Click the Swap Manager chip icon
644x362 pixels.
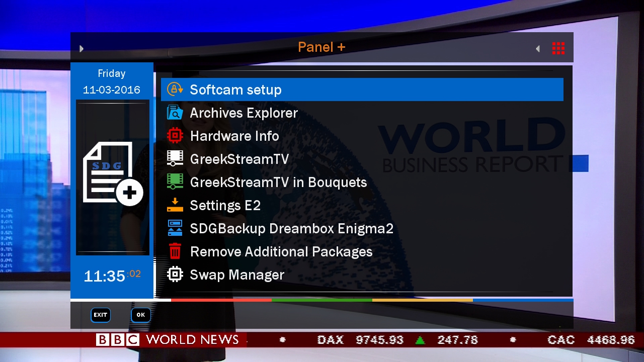[x=175, y=275]
